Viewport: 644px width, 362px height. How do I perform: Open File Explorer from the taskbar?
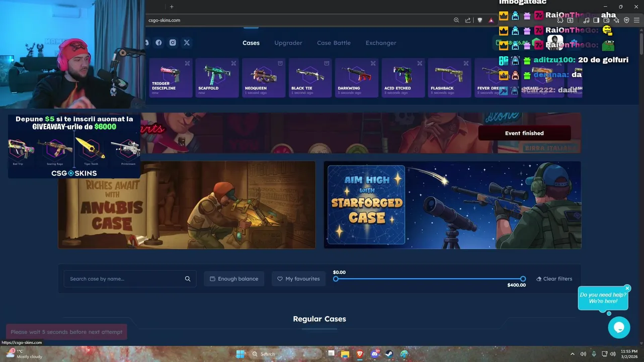(345, 354)
